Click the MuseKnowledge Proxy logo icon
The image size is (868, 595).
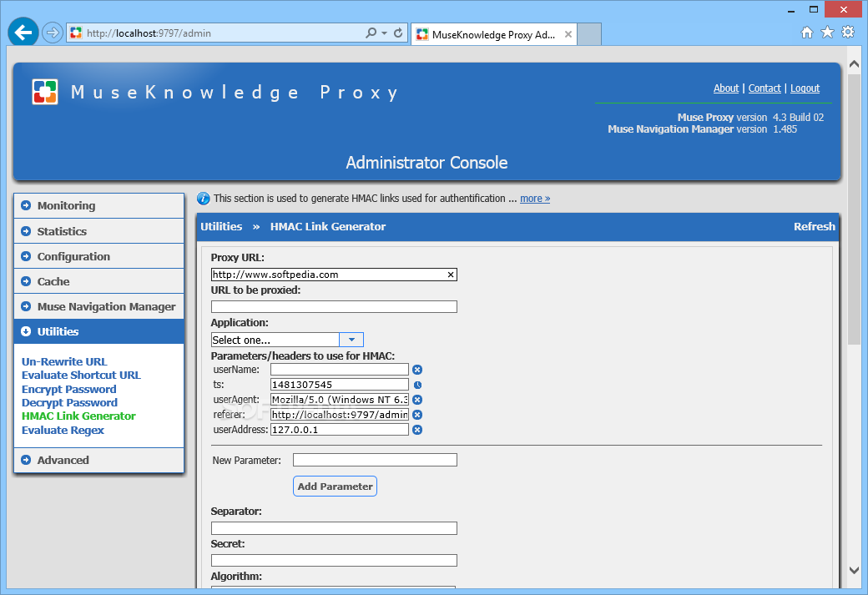45,92
